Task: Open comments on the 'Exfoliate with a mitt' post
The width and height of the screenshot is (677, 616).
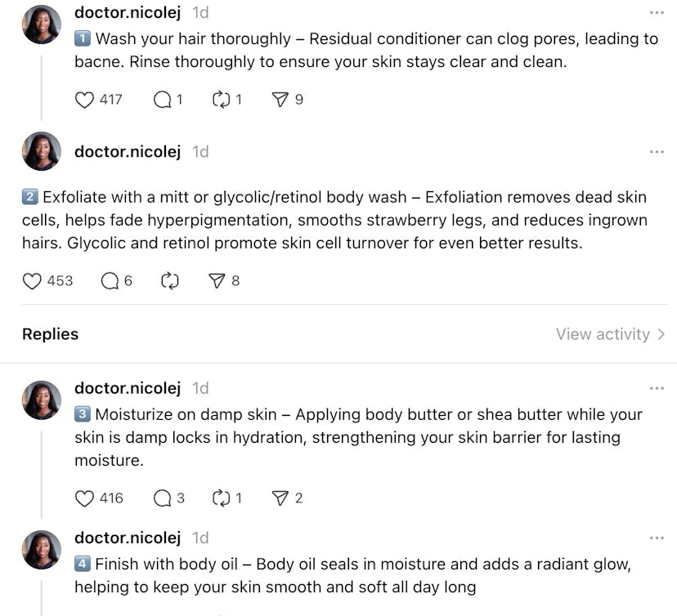Action: click(x=110, y=281)
